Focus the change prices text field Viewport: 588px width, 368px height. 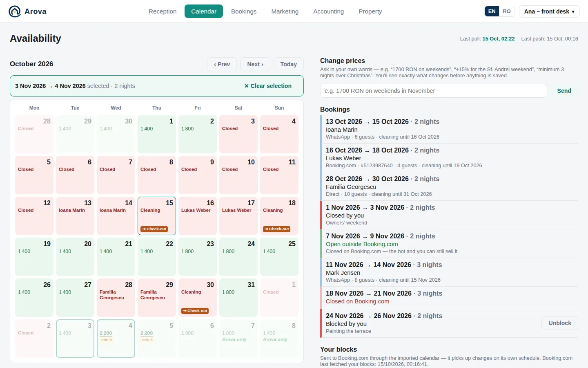pyautogui.click(x=433, y=91)
